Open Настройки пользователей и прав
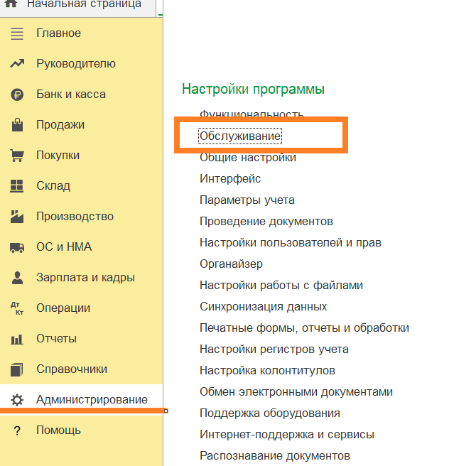Viewport: 476px width, 466px height. coord(290,243)
